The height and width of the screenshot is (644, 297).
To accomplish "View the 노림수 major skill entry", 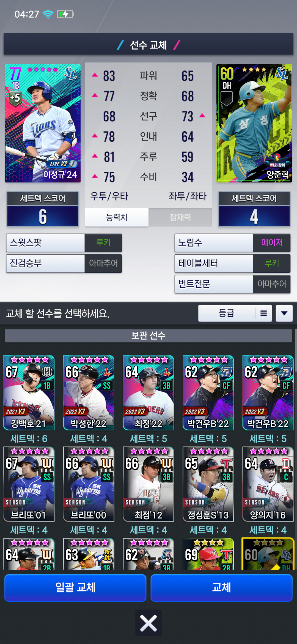I will click(232, 243).
